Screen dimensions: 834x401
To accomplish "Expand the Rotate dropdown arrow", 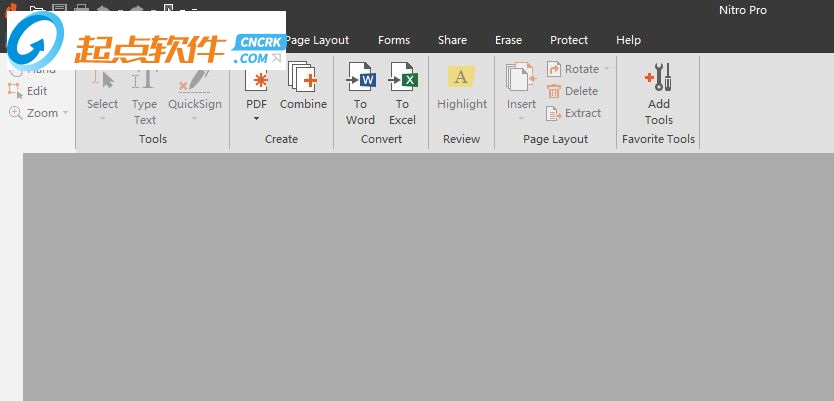I will (x=606, y=69).
